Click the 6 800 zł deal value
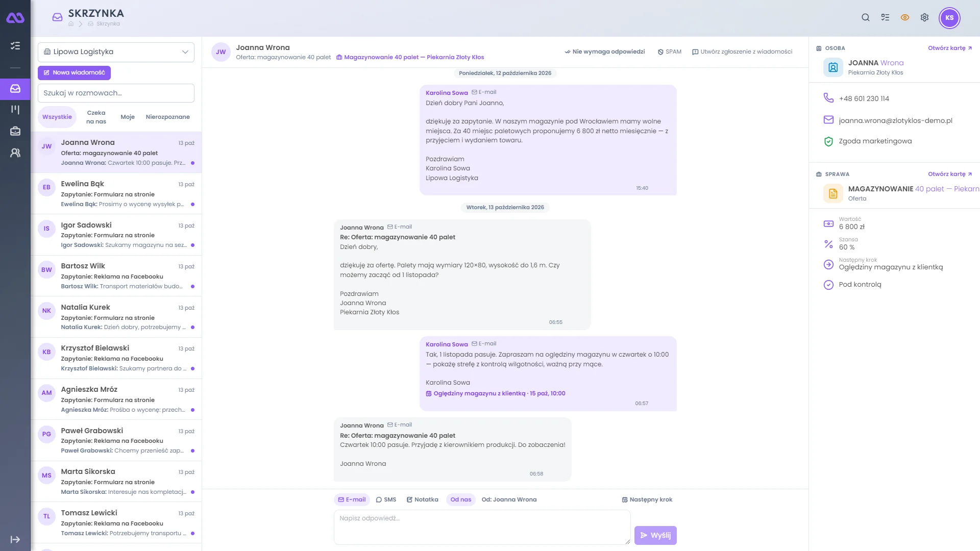This screenshot has width=980, height=551. [851, 227]
